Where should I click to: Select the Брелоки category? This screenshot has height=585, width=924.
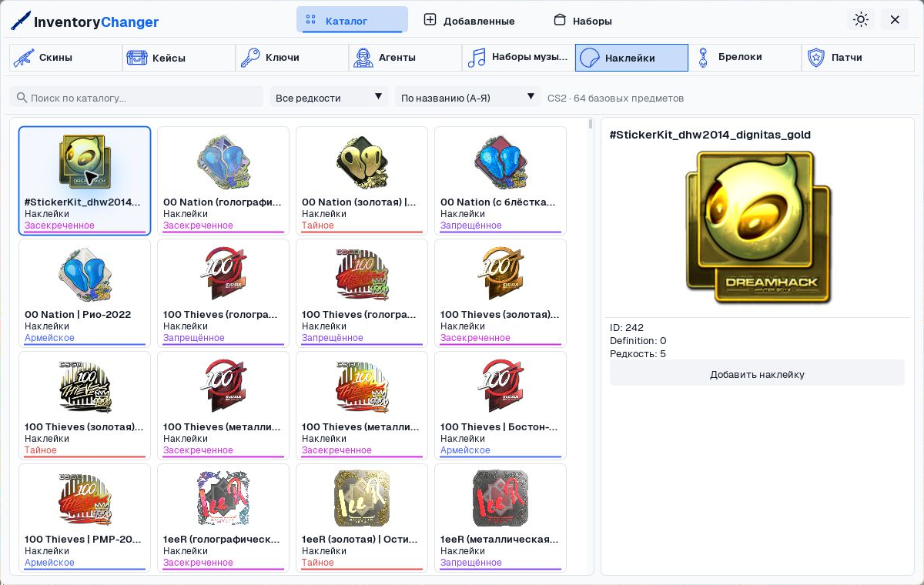tap(745, 58)
